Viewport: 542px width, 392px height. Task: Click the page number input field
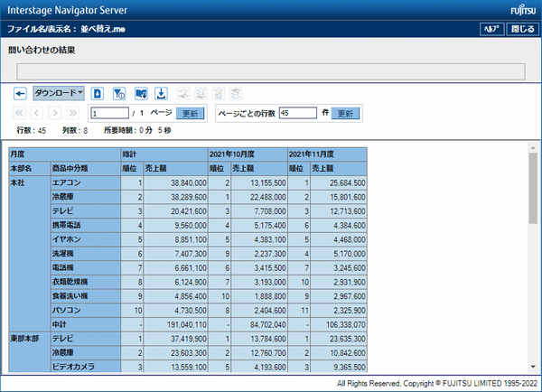(x=109, y=113)
